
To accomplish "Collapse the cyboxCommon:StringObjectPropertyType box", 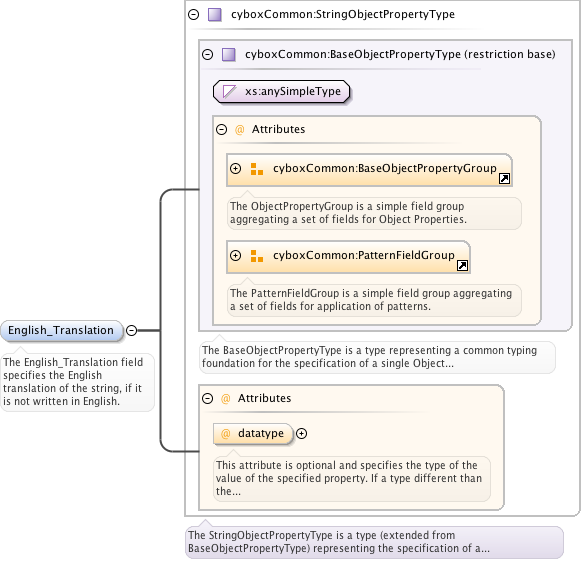I will (193, 14).
